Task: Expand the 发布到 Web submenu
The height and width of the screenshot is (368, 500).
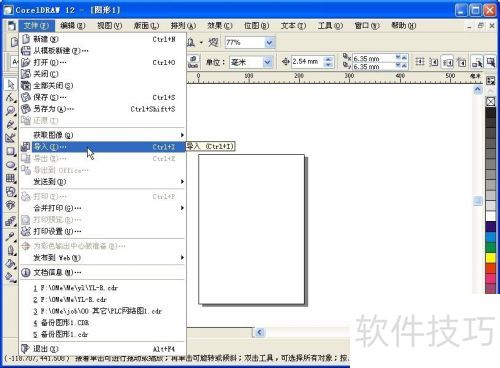Action: click(x=103, y=258)
